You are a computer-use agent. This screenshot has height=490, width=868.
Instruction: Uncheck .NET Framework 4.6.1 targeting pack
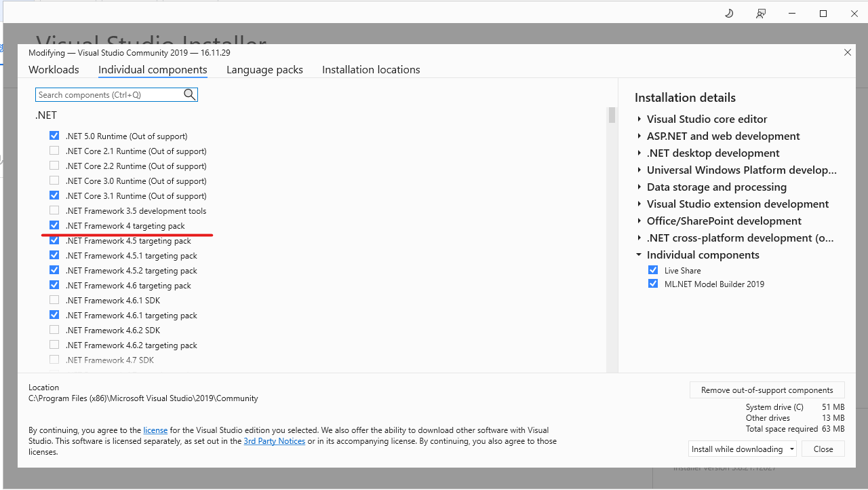[x=54, y=315]
